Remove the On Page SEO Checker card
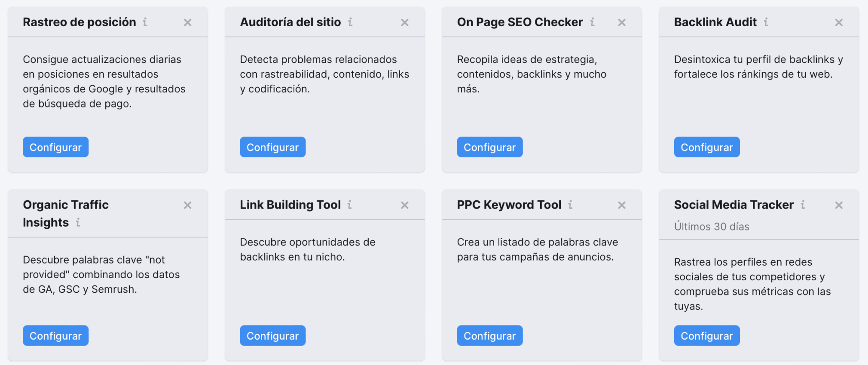Viewport: 868px width, 365px height. click(x=622, y=22)
